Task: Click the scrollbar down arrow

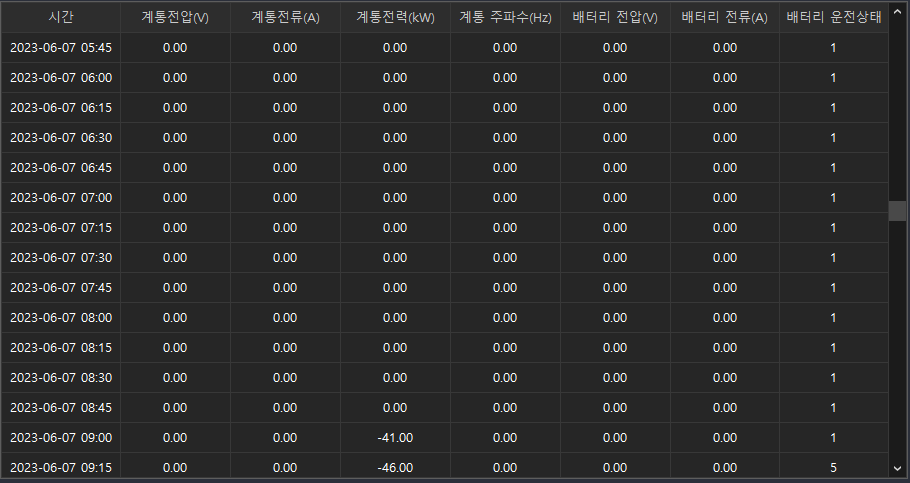Action: [897, 468]
